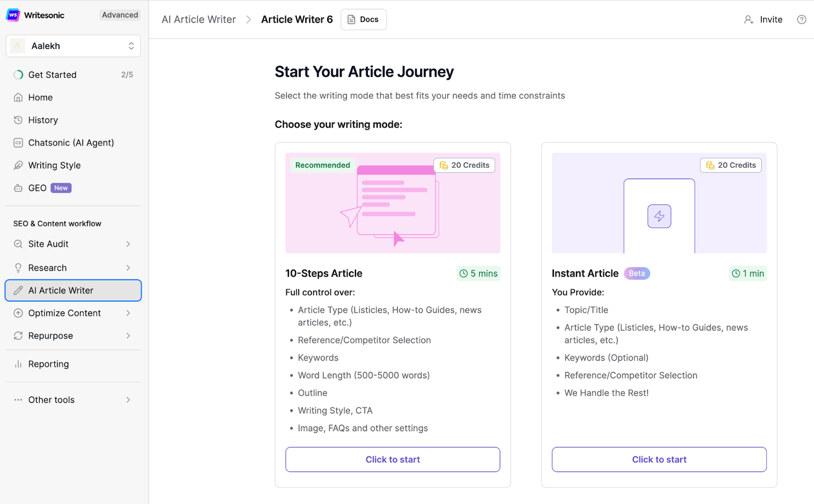Expand the Research submenu chevron

(128, 268)
